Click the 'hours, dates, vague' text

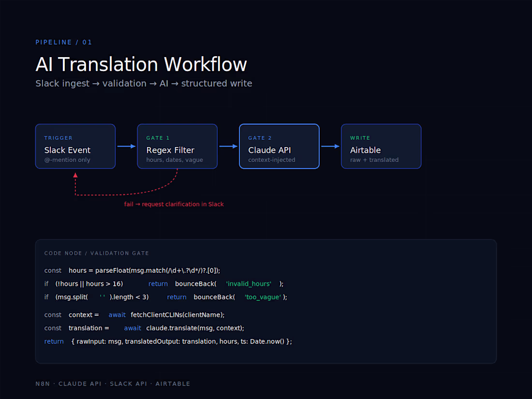[175, 160]
